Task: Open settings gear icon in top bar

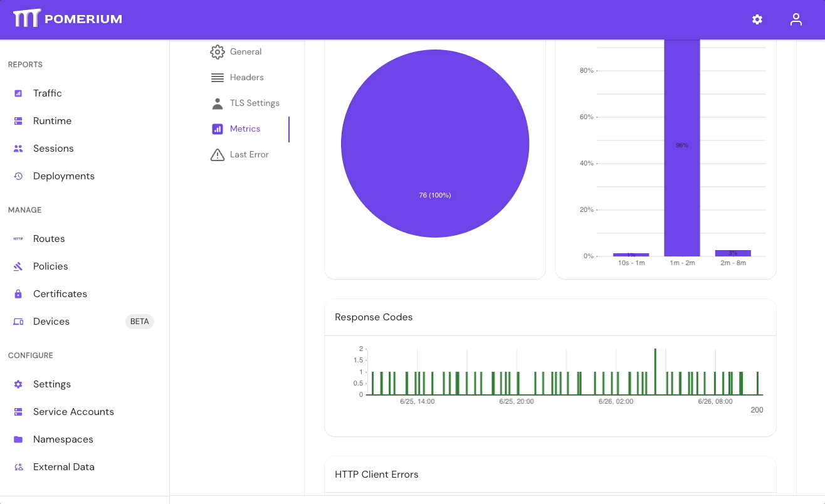Action: [x=757, y=19]
